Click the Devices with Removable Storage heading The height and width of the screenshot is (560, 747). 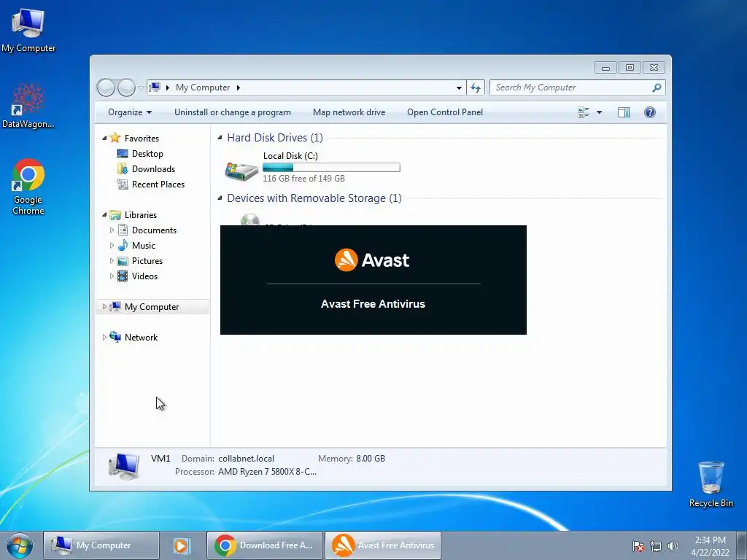pos(314,198)
